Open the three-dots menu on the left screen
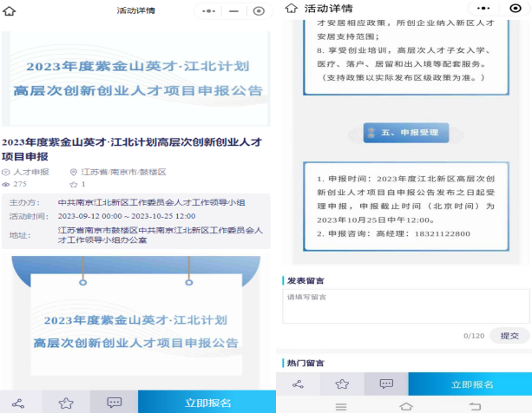 [x=208, y=11]
